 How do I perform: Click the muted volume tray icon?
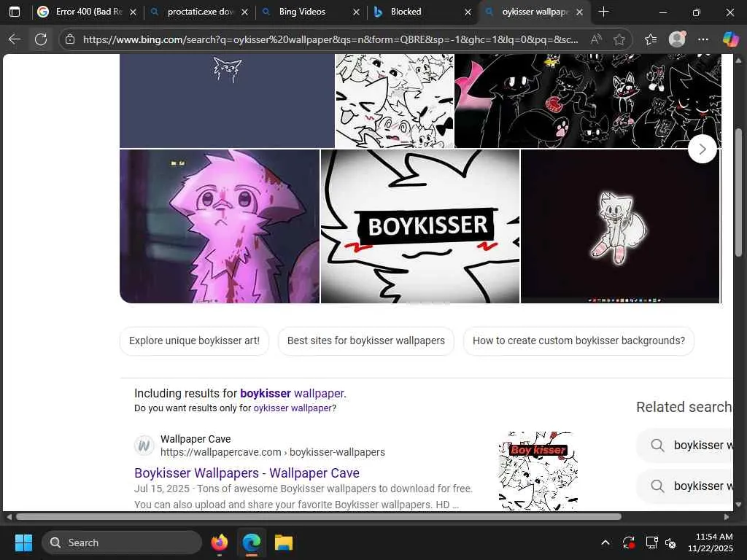coord(671,542)
